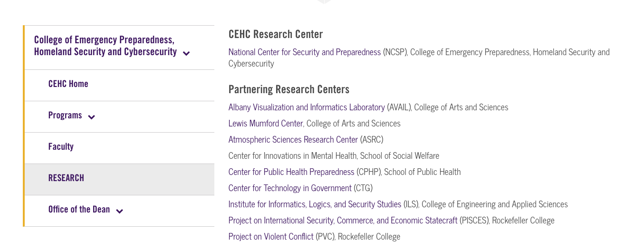Click the Partnering Research Centers heading
The height and width of the screenshot is (251, 644).
[289, 89]
